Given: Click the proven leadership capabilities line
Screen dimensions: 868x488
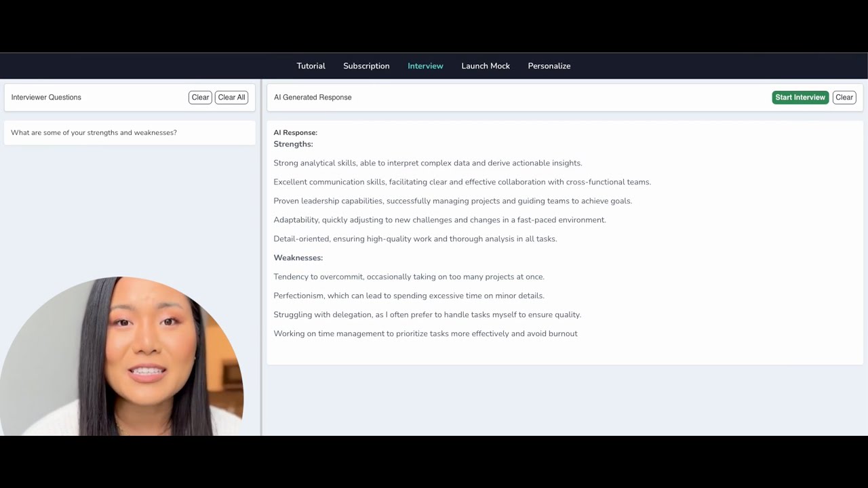Looking at the screenshot, I should pos(452,201).
